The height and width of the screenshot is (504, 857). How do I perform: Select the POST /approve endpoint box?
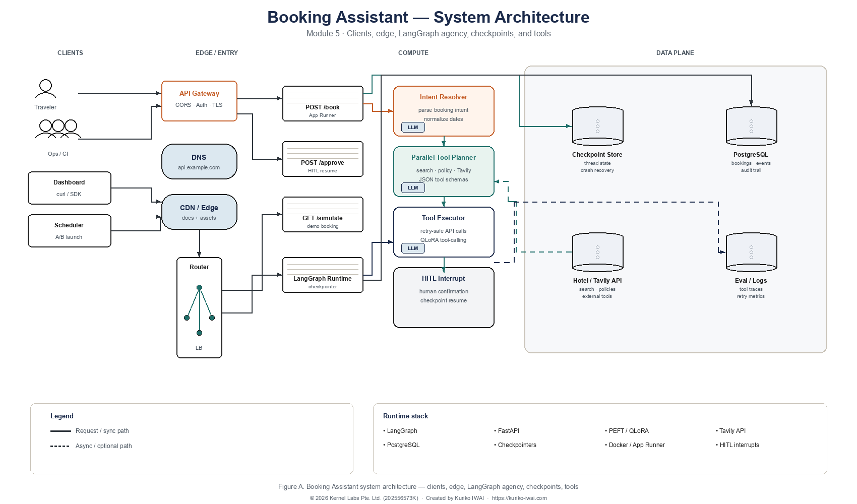click(x=323, y=159)
